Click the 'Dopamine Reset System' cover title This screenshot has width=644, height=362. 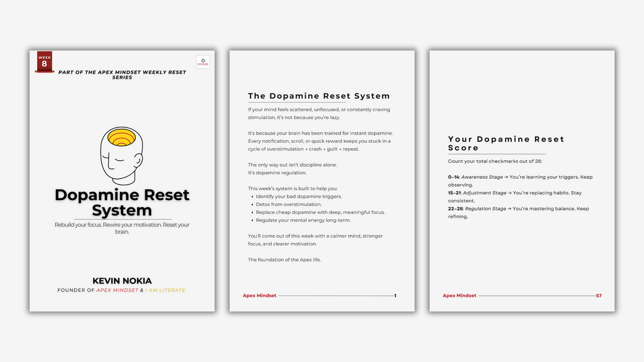(122, 202)
